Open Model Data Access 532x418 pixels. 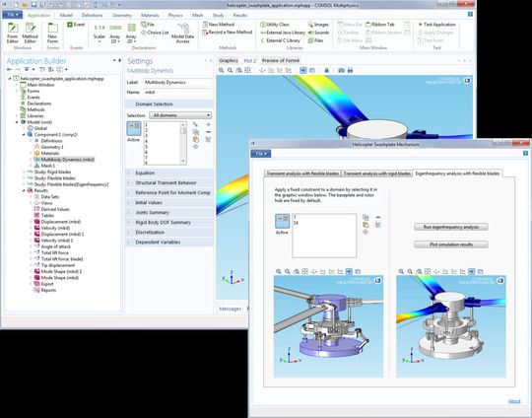(182, 34)
